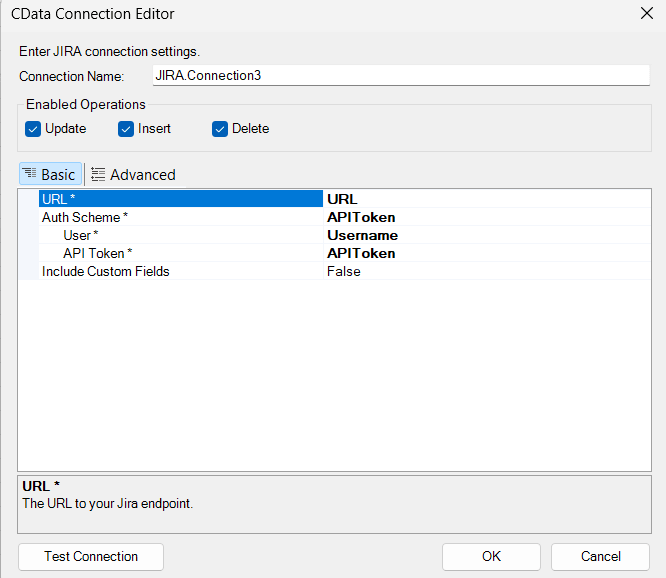Switch to the Basic tab
The height and width of the screenshot is (578, 666).
tap(50, 174)
